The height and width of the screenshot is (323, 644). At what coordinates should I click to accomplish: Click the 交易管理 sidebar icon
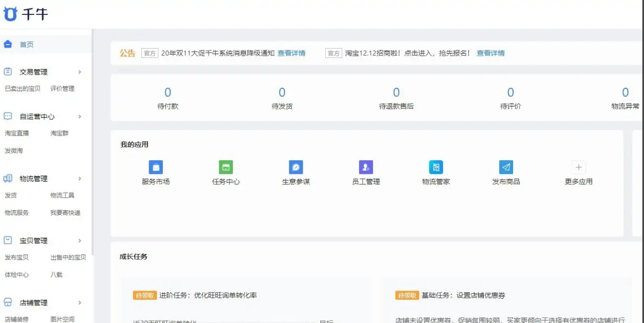(7, 71)
